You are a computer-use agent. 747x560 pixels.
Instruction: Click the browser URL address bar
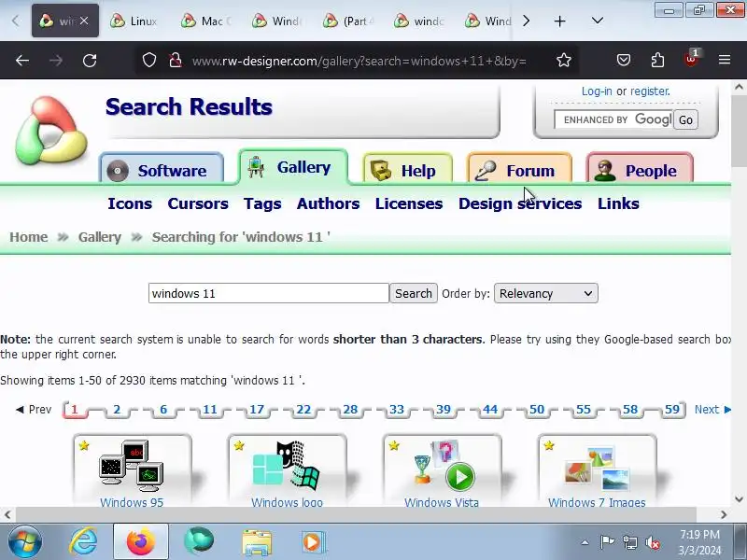(359, 61)
